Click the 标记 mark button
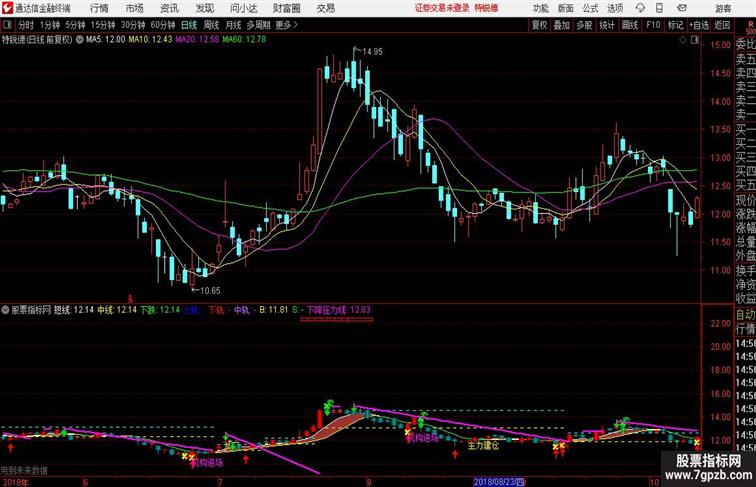Screen dimensions: 756x487 [x=675, y=25]
